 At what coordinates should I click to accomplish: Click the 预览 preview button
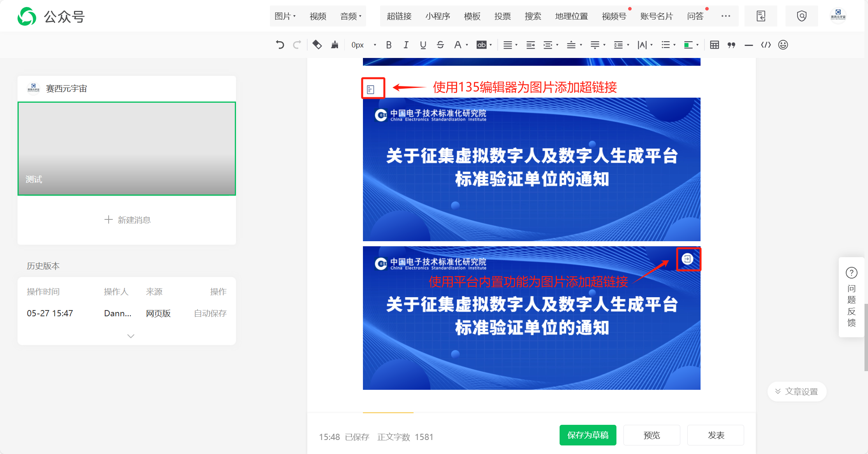coord(651,435)
